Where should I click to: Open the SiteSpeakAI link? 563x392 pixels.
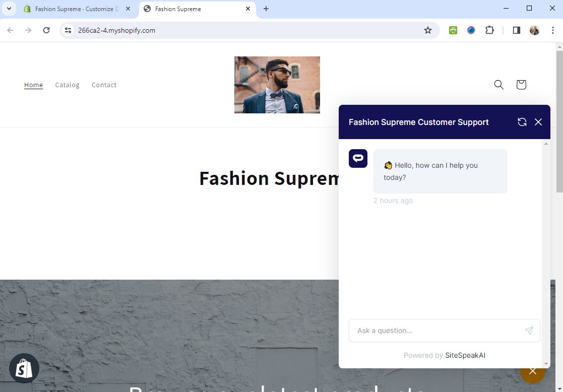click(x=465, y=355)
